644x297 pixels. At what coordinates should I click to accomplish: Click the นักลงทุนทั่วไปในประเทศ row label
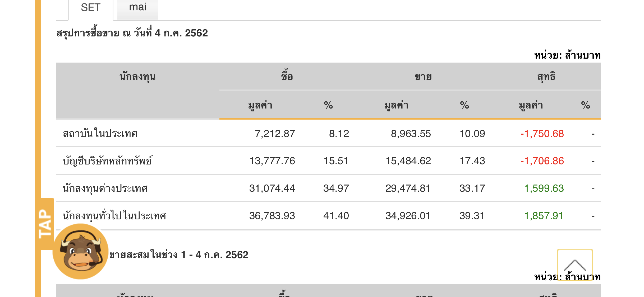pyautogui.click(x=114, y=216)
